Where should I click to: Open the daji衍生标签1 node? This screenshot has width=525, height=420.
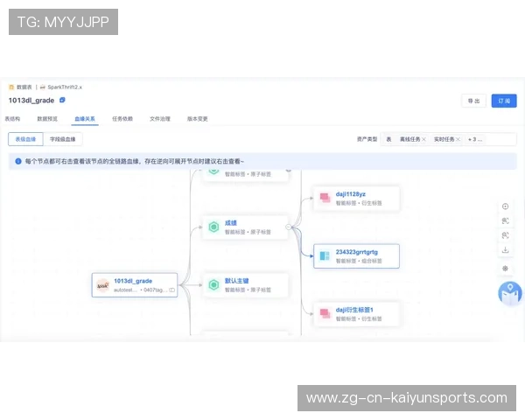click(357, 314)
